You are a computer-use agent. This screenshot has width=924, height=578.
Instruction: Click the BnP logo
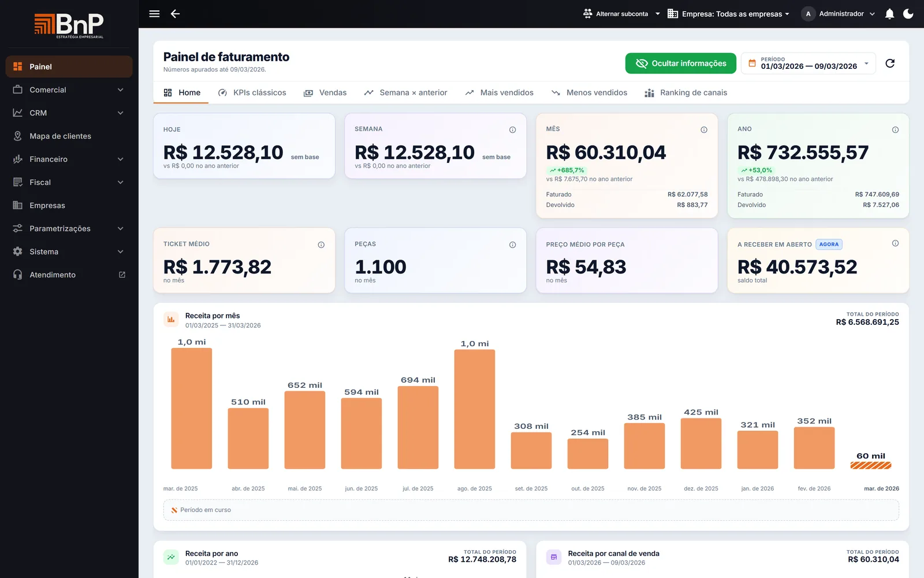(x=69, y=25)
